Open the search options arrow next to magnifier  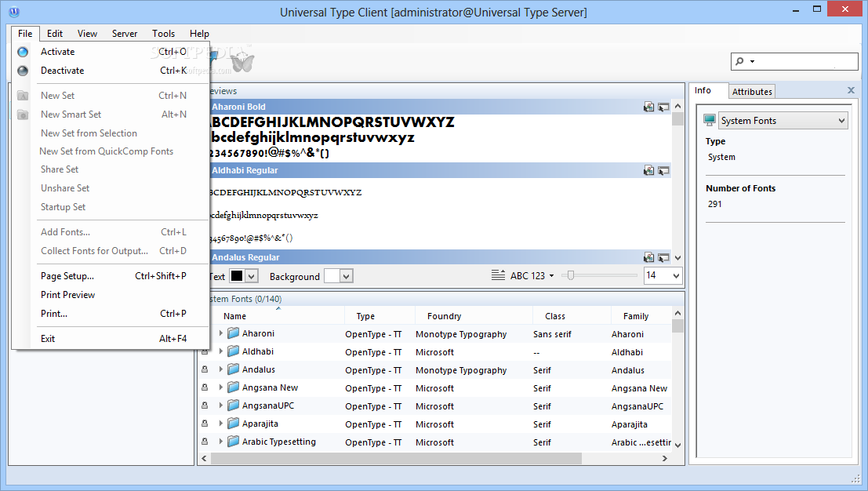752,61
